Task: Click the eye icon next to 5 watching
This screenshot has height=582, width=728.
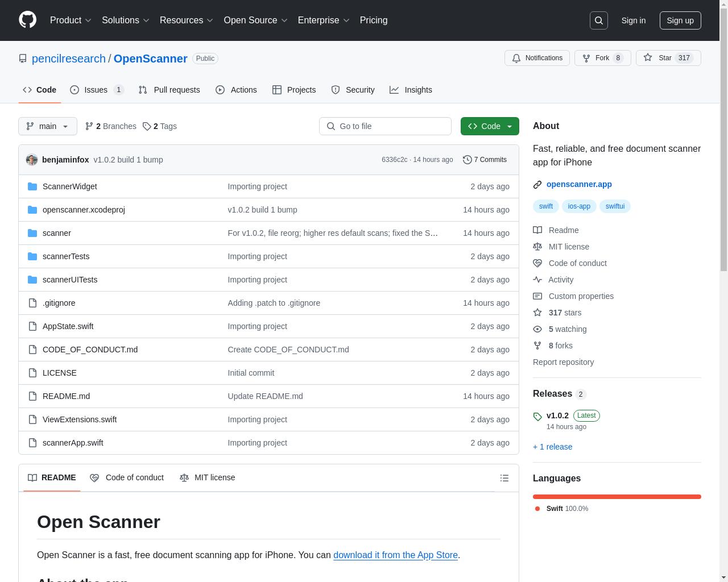Action: [x=537, y=329]
